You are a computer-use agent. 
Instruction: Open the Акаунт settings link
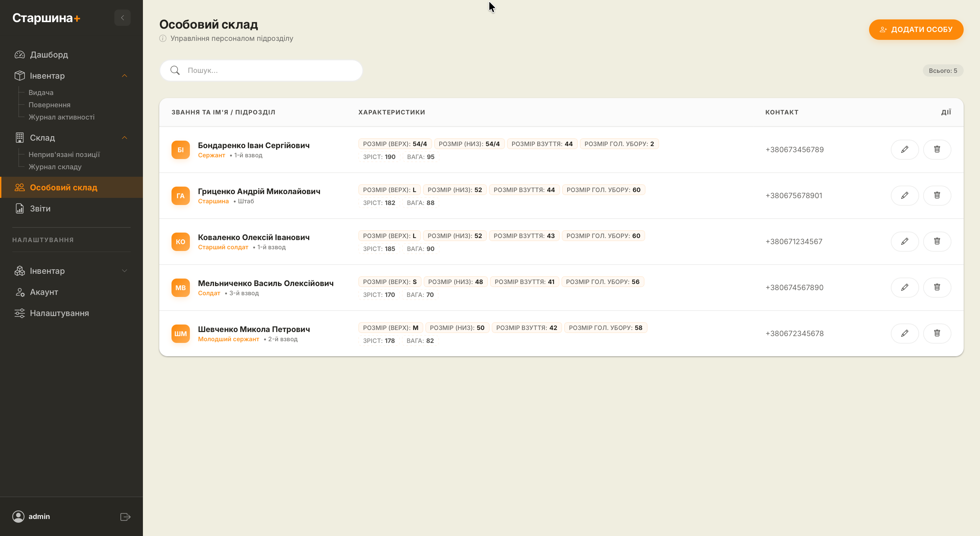pyautogui.click(x=44, y=292)
